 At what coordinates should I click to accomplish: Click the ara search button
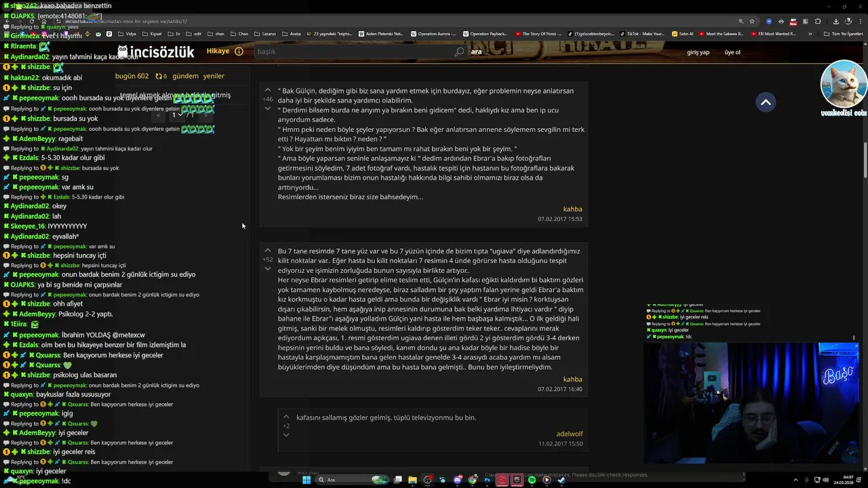pyautogui.click(x=476, y=52)
